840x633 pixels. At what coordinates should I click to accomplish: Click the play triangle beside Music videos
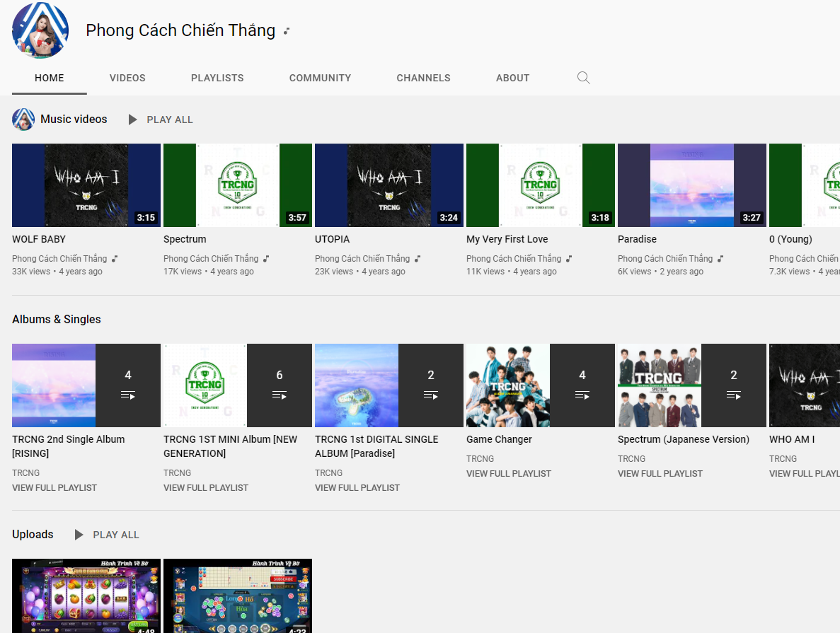[x=132, y=120]
